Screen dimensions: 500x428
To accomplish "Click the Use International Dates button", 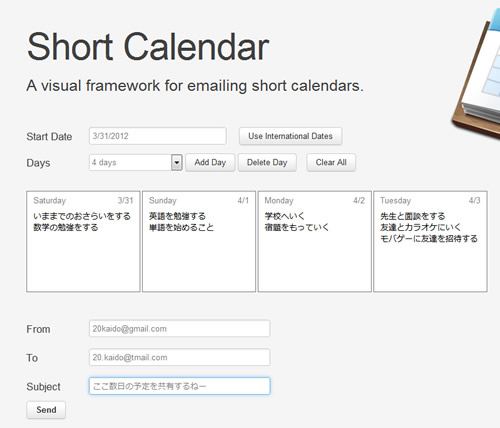I will tap(290, 136).
